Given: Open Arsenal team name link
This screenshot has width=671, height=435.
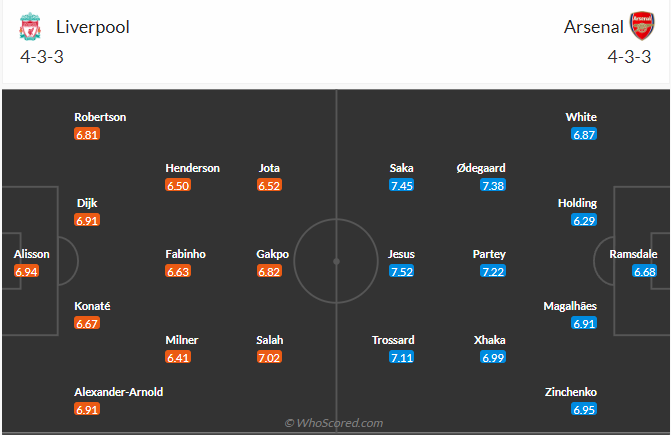Looking at the screenshot, I should click(x=592, y=27).
